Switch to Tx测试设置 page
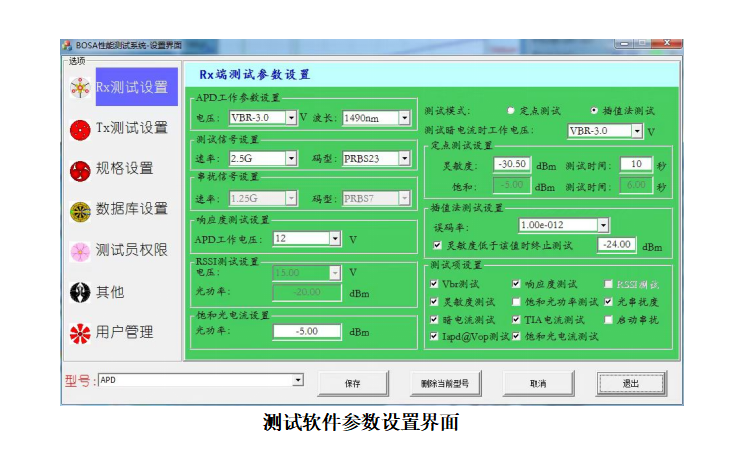 132,128
